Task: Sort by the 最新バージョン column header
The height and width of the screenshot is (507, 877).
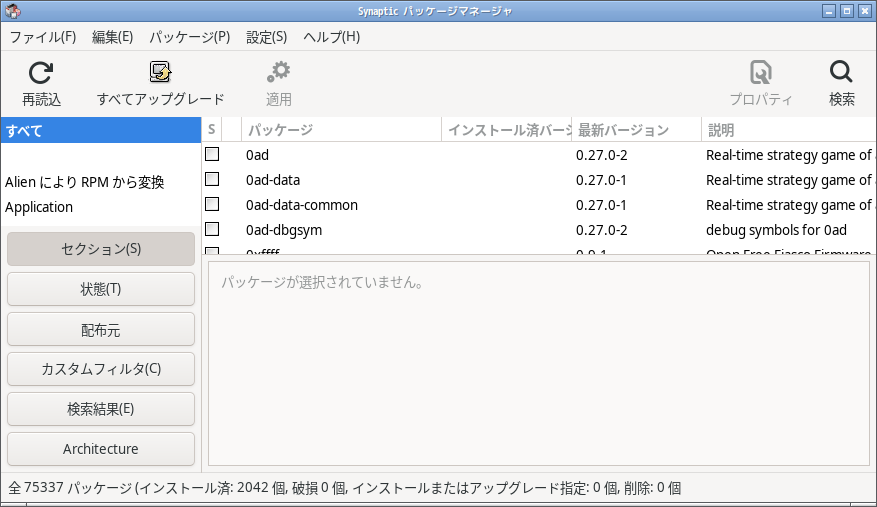Action: (x=636, y=130)
